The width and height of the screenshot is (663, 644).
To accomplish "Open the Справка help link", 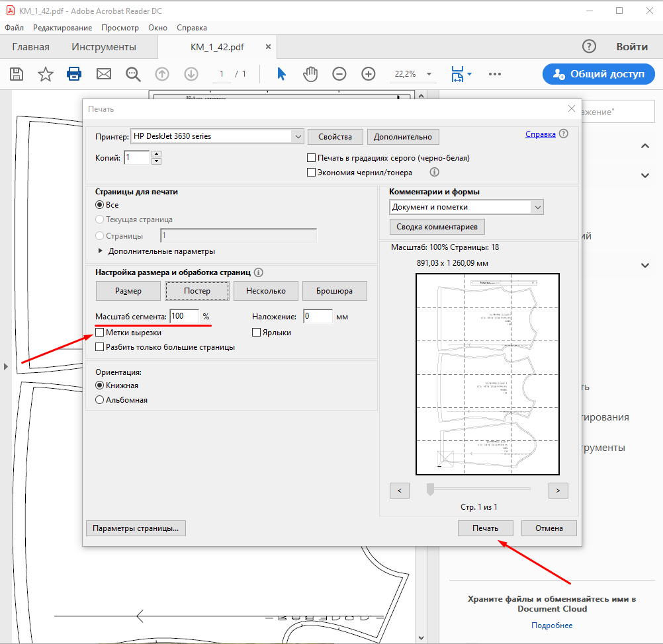I will tap(541, 134).
